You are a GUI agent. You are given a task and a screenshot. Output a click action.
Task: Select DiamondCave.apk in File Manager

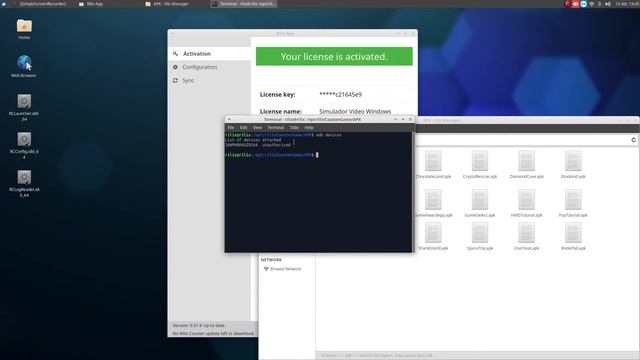[x=527, y=165]
